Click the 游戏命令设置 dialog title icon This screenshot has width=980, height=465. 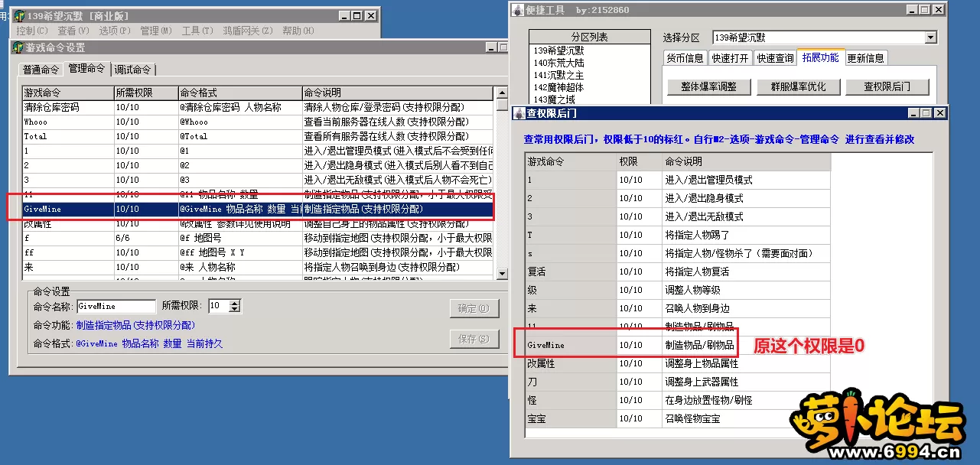[x=19, y=47]
